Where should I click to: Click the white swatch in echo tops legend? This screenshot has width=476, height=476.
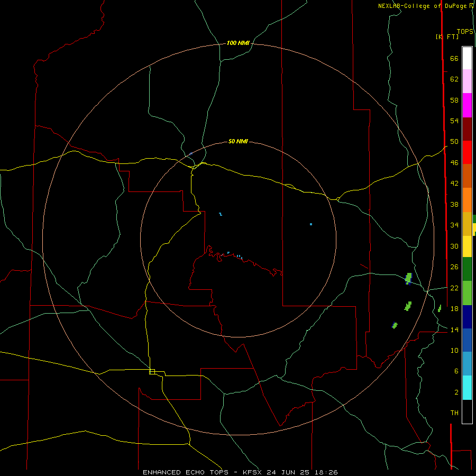click(x=467, y=58)
